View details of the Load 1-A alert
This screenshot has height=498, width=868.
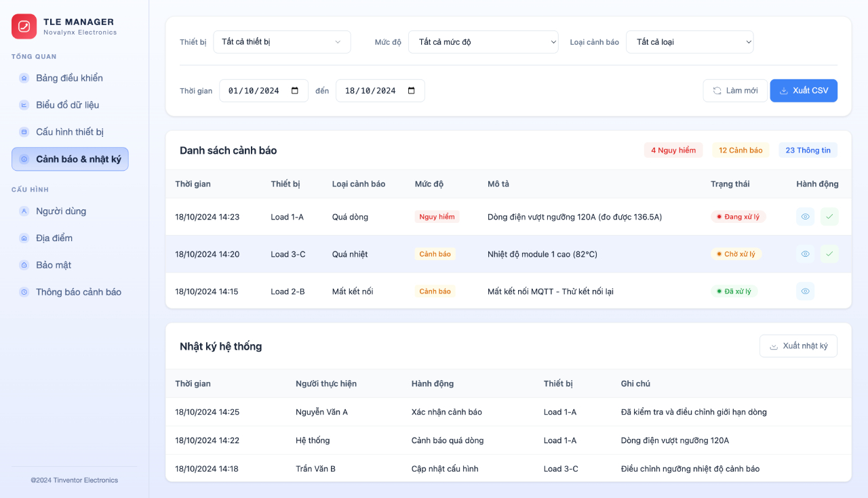(x=805, y=217)
